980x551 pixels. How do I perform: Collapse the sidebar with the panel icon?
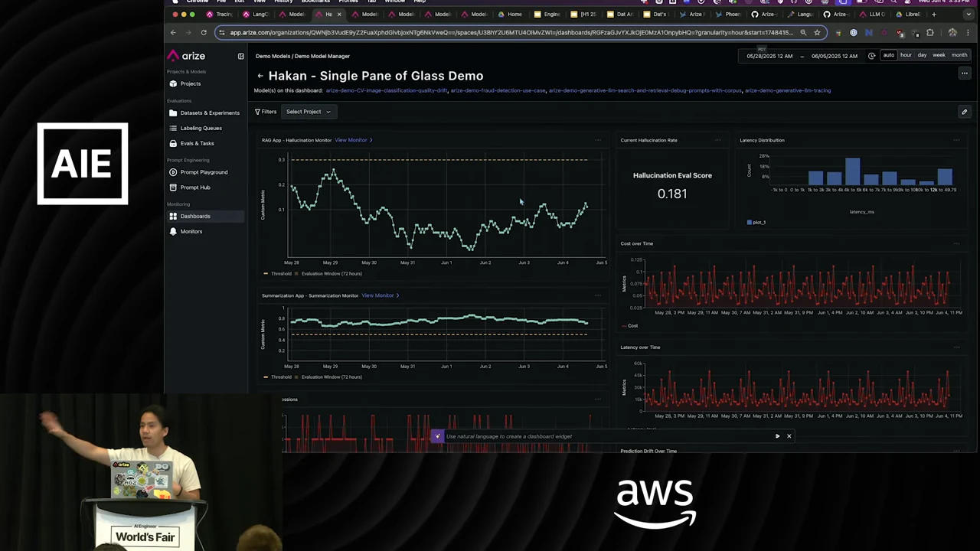240,56
